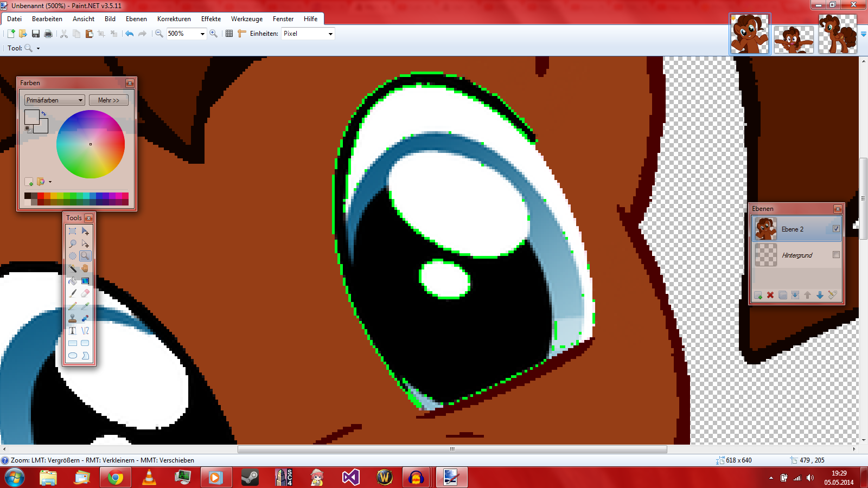This screenshot has height=488, width=868.
Task: Select the Pencil tool
Action: tap(73, 306)
